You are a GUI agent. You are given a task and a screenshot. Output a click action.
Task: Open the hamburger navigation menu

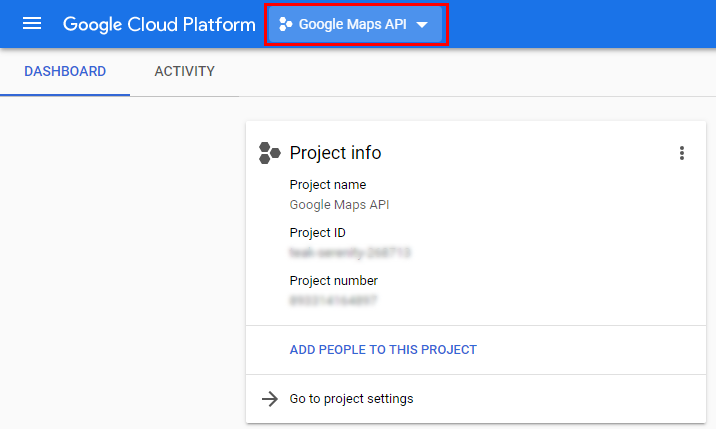click(32, 23)
